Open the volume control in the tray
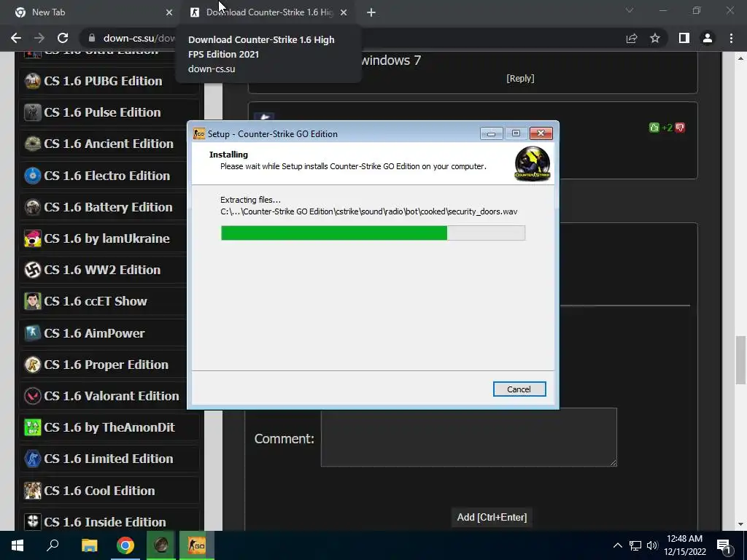Screen dimensions: 747x560 point(652,545)
